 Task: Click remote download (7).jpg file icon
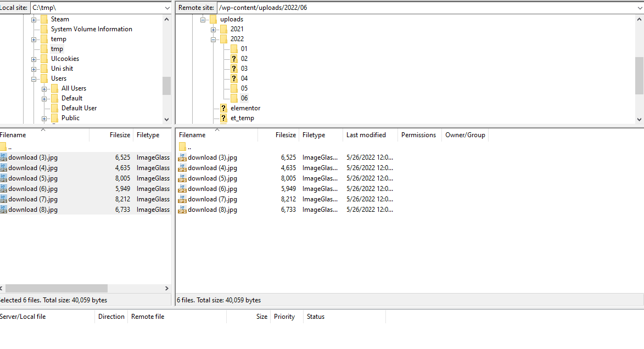(182, 199)
